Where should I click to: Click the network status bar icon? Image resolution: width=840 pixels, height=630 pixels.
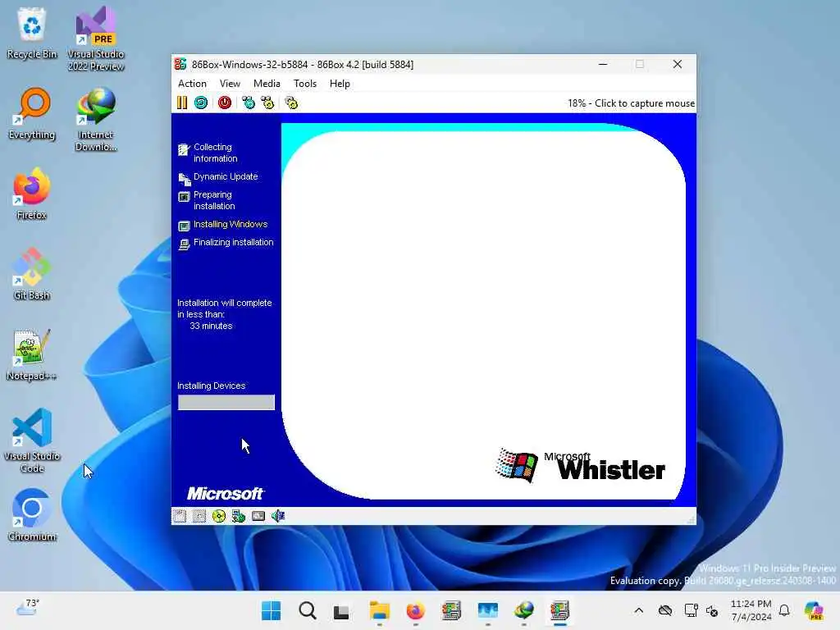pyautogui.click(x=239, y=516)
